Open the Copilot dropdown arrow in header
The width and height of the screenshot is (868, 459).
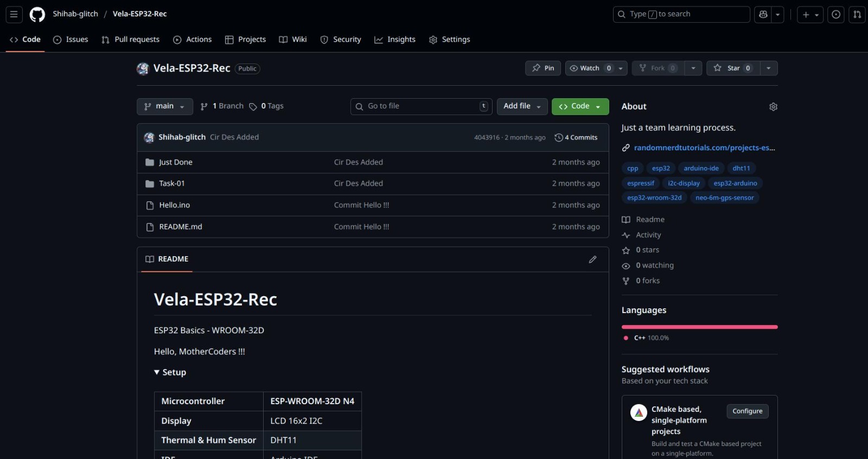[x=778, y=15]
